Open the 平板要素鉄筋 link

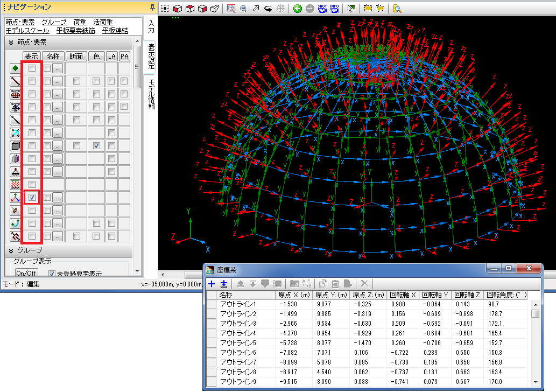click(x=75, y=31)
